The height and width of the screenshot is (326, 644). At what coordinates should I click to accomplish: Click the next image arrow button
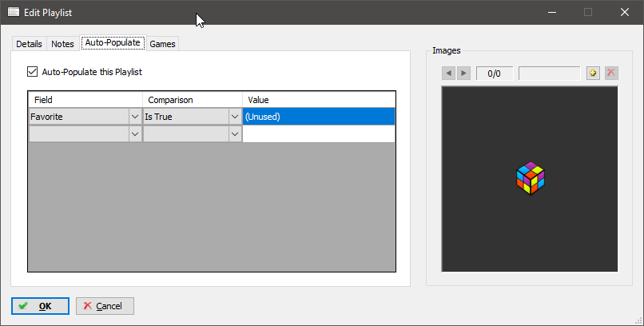[x=463, y=73]
